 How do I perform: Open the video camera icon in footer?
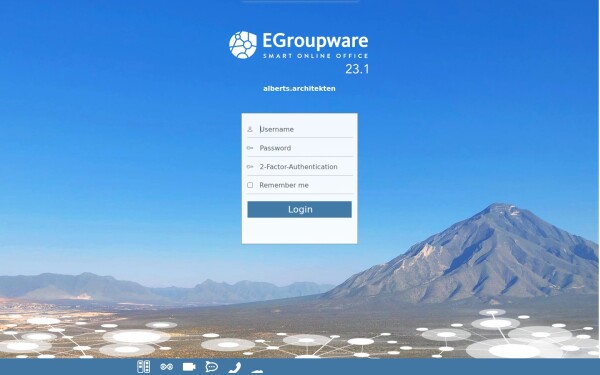[189, 367]
